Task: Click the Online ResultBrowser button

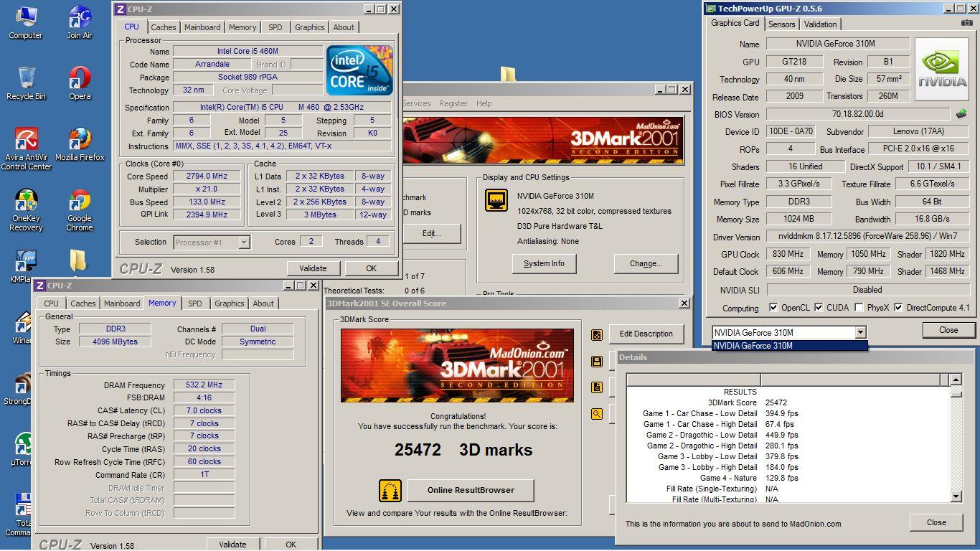Action: pyautogui.click(x=471, y=491)
